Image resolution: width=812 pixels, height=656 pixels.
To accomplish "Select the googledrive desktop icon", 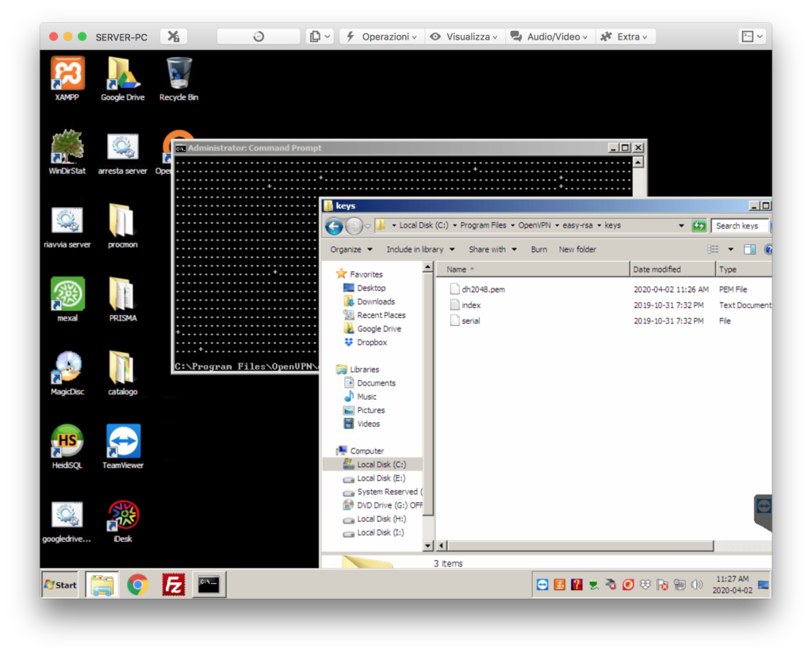I will coord(67,521).
